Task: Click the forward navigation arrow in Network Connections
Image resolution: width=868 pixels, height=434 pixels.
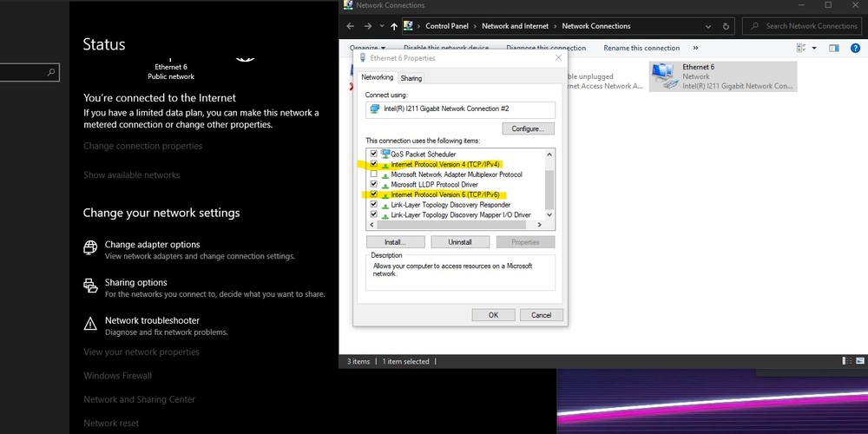Action: [x=368, y=26]
